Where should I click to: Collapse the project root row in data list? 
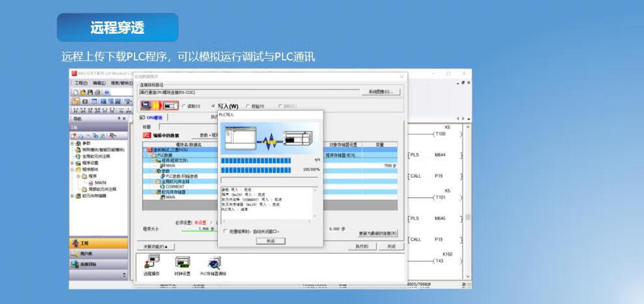(145, 150)
